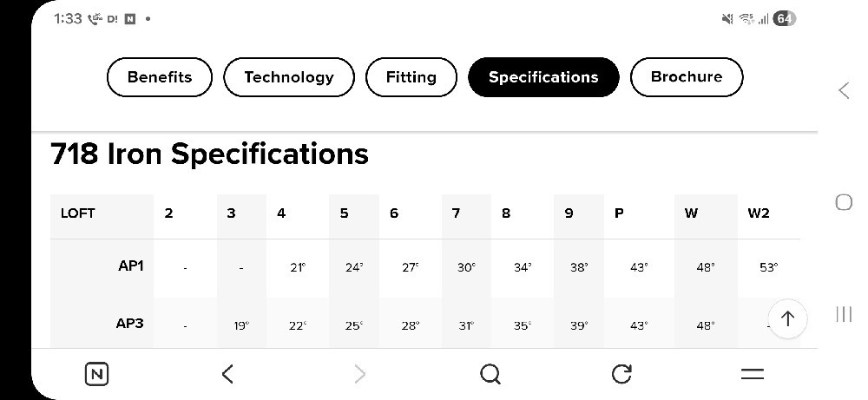Open the browser hamburger menu
The width and height of the screenshot is (868, 400).
[753, 375]
